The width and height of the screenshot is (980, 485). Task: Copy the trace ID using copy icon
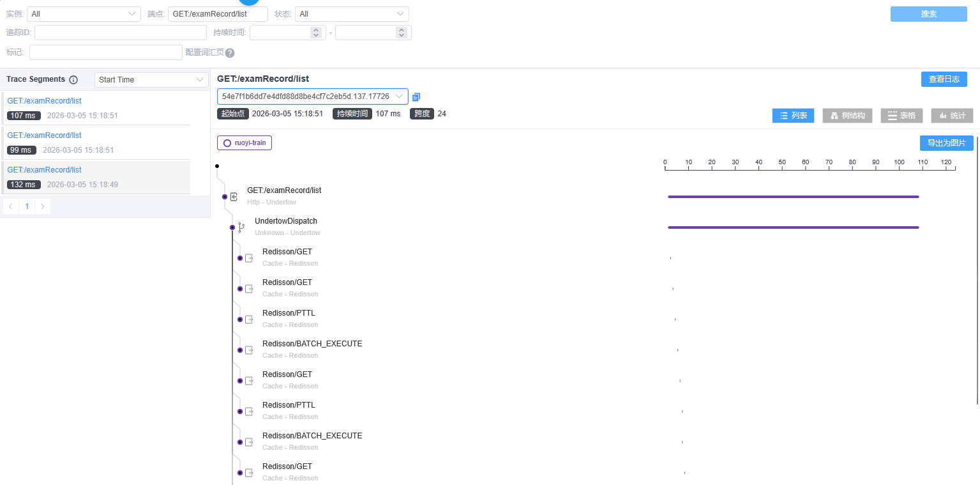416,97
